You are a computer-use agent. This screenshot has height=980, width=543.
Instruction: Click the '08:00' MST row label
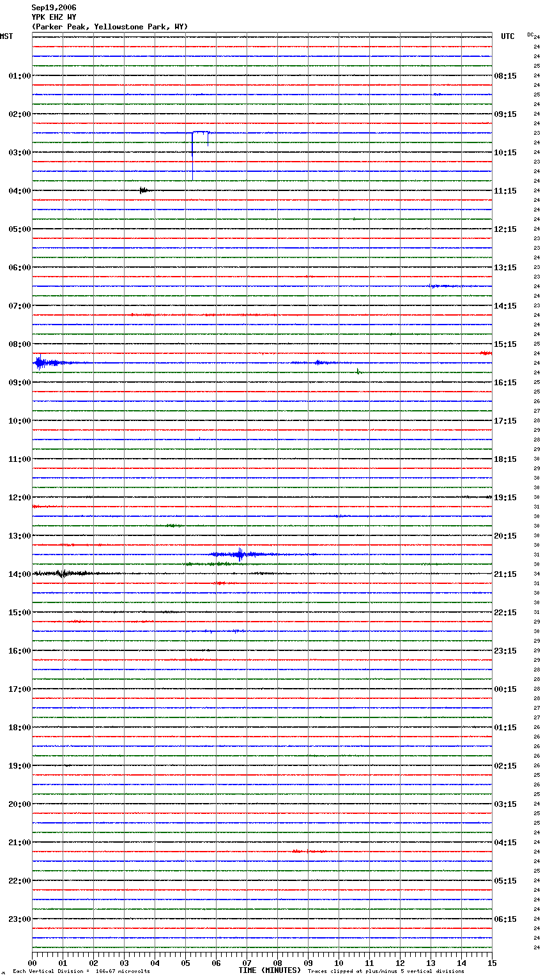pos(20,344)
